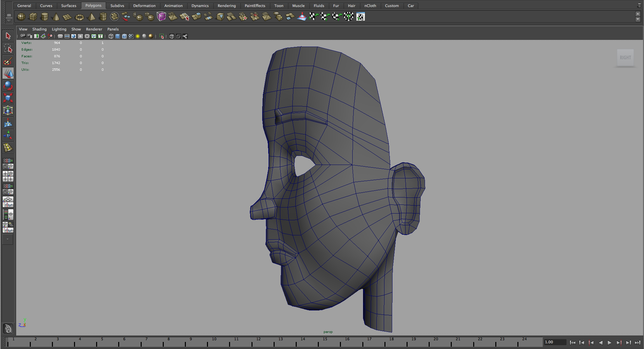
Task: Select the Rotate tool with blue sphere
Action: tap(8, 86)
